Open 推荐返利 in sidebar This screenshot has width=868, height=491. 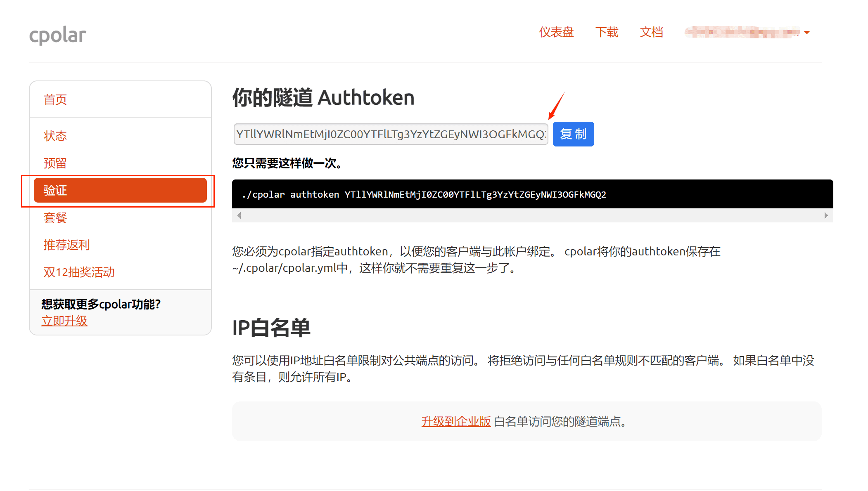tap(66, 245)
